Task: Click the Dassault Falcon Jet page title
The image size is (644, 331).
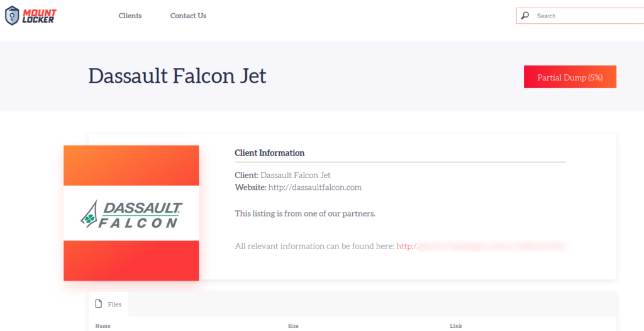Action: click(x=177, y=76)
